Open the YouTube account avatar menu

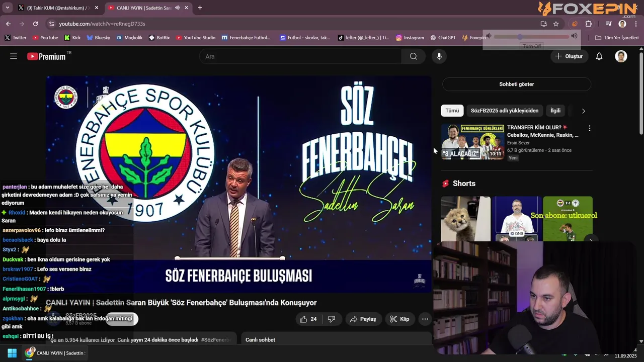(x=621, y=56)
